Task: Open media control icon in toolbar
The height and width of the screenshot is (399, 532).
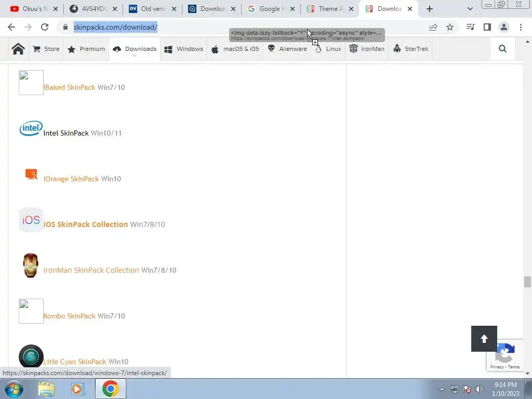Action: [x=470, y=27]
